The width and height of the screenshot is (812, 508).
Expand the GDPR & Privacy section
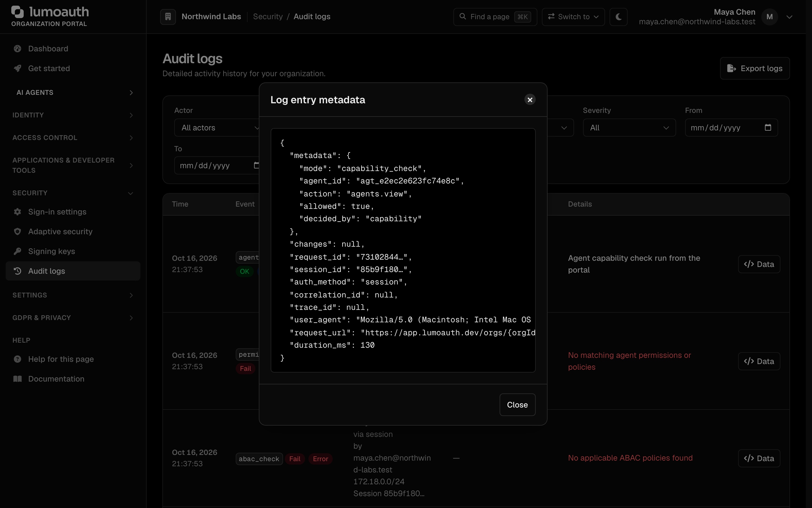(73, 318)
